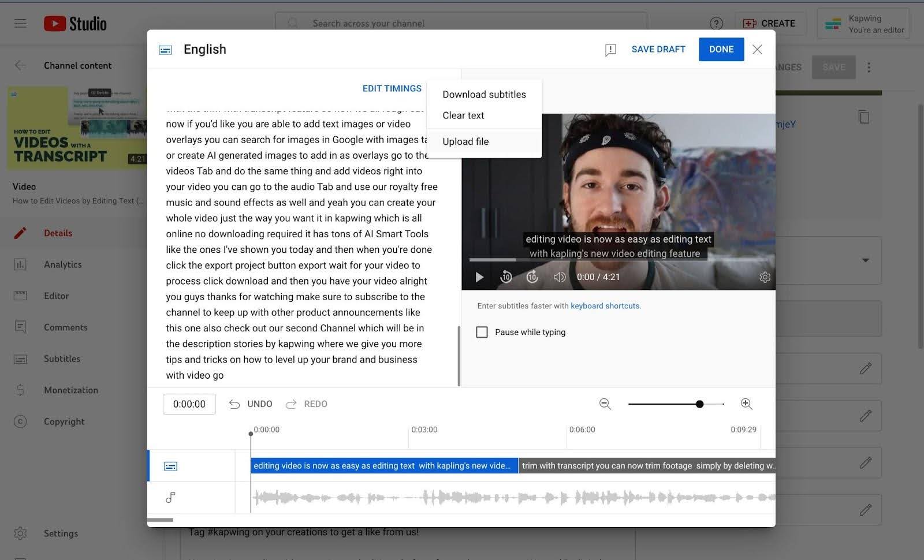The image size is (924, 560).
Task: Zoom out the timeline
Action: (605, 404)
